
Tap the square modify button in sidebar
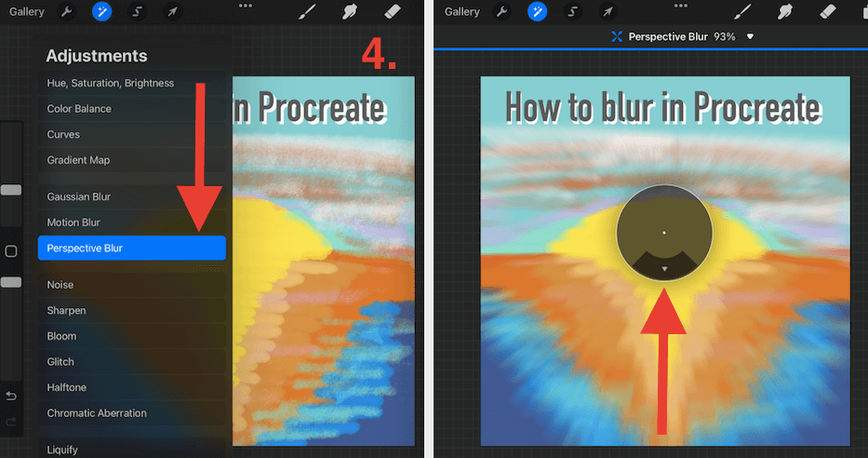[11, 251]
